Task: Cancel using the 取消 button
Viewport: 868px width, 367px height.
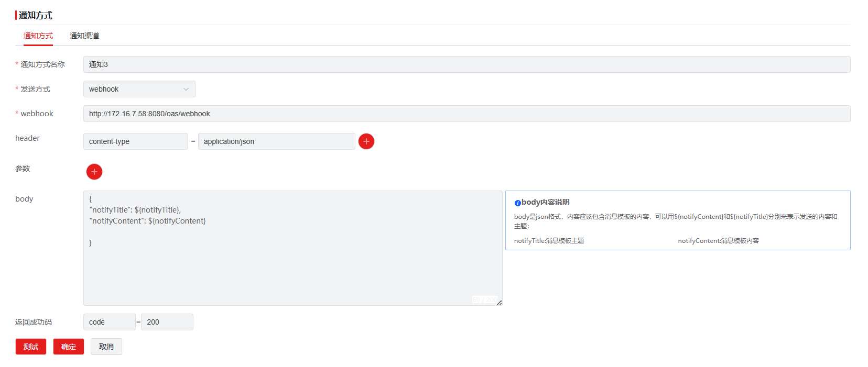Action: 106,347
